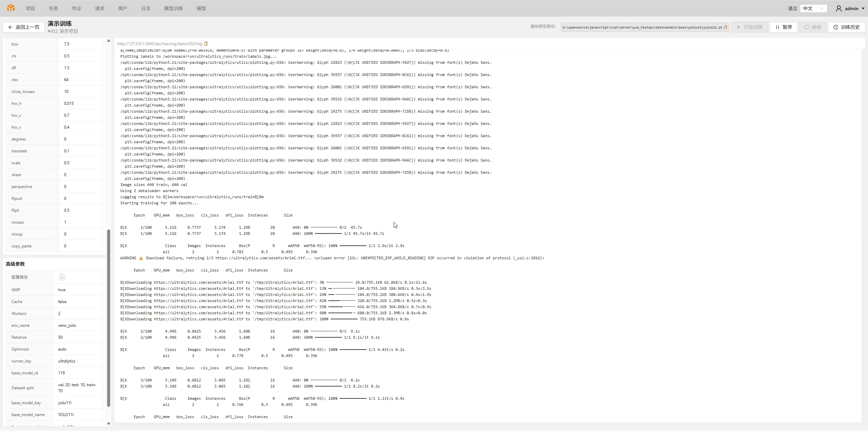Click the Patience value 50
868x431 pixels.
point(60,337)
